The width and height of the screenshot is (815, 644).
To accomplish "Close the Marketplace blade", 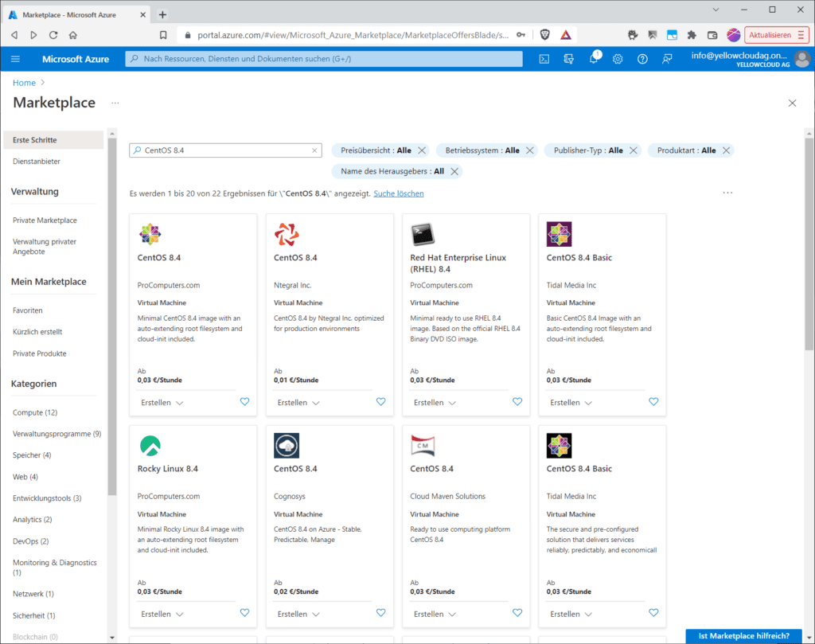I will click(x=792, y=103).
